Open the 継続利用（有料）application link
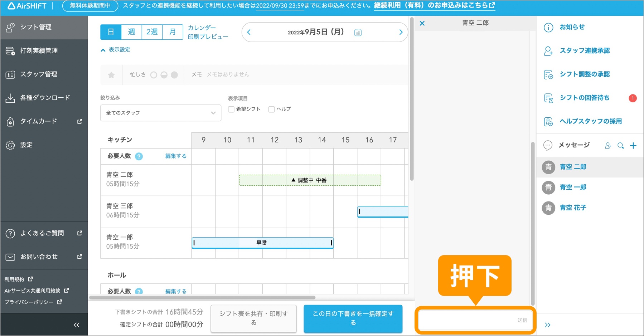Image resolution: width=644 pixels, height=336 pixels. (x=433, y=5)
